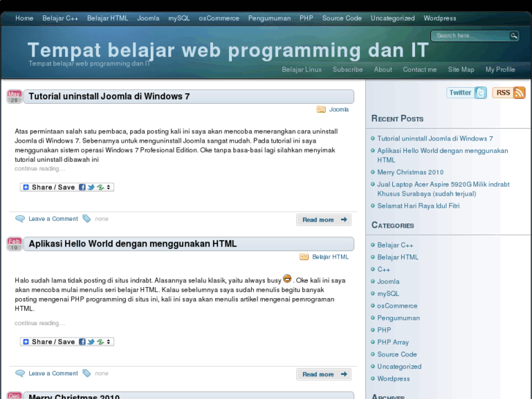This screenshot has height=399, width=532.
Task: Open C++ category in sidebar
Action: coord(383,269)
